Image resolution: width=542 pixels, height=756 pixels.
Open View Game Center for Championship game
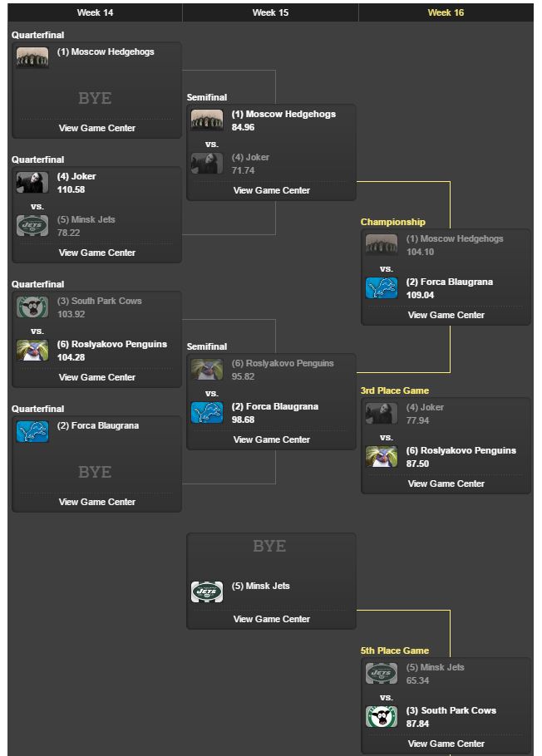(446, 315)
